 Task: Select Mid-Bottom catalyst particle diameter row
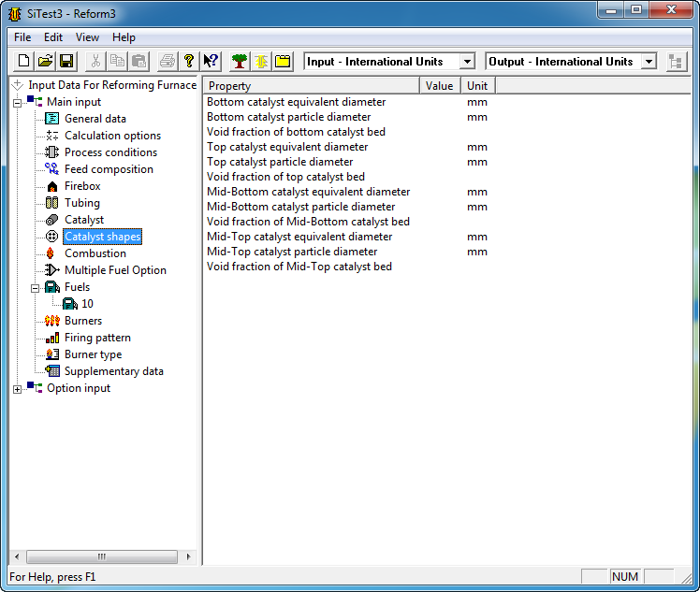(x=301, y=207)
